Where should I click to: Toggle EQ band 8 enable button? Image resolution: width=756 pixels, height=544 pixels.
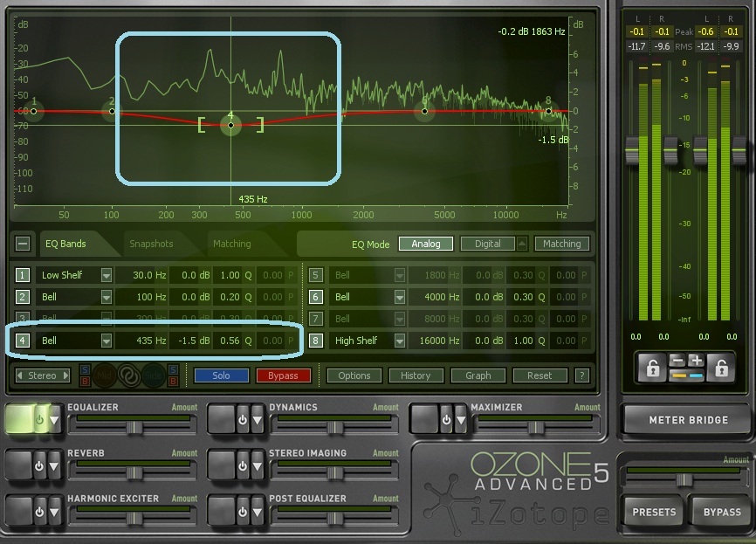coord(315,341)
